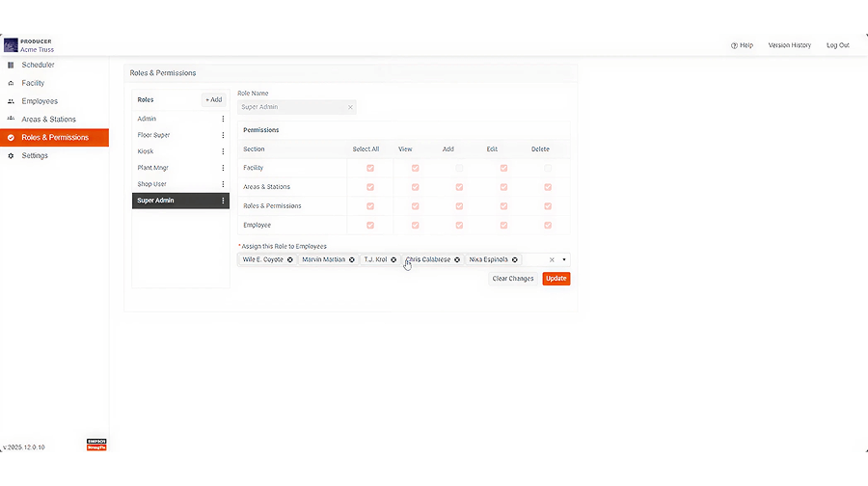The image size is (868, 486).
Task: Open options menu for Plant Mngr role
Action: point(223,168)
